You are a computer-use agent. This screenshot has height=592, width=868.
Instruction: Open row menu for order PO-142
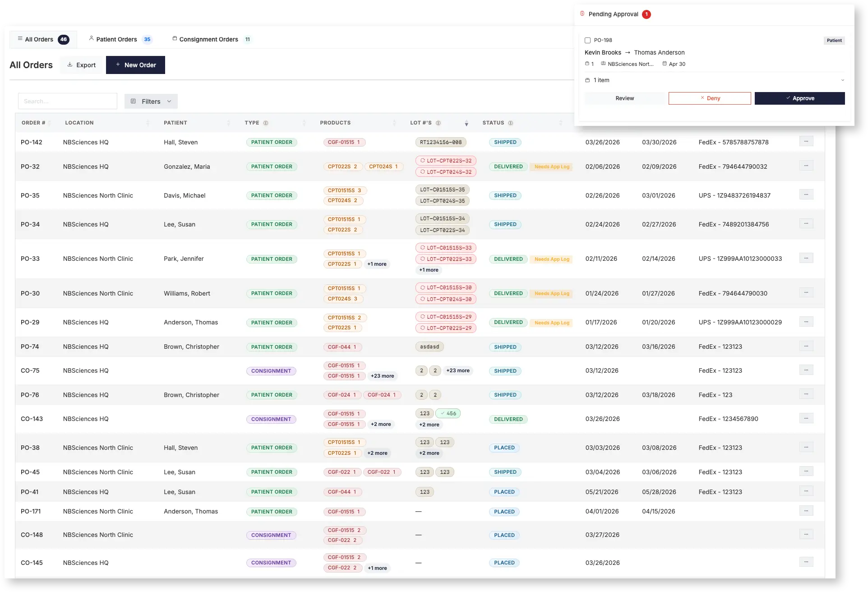pyautogui.click(x=806, y=142)
